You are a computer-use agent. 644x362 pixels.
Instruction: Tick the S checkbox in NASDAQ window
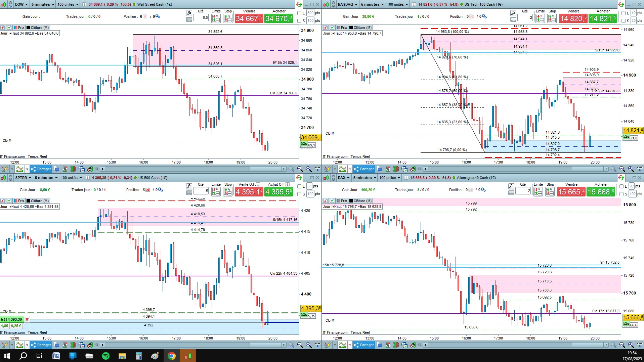tap(623, 21)
